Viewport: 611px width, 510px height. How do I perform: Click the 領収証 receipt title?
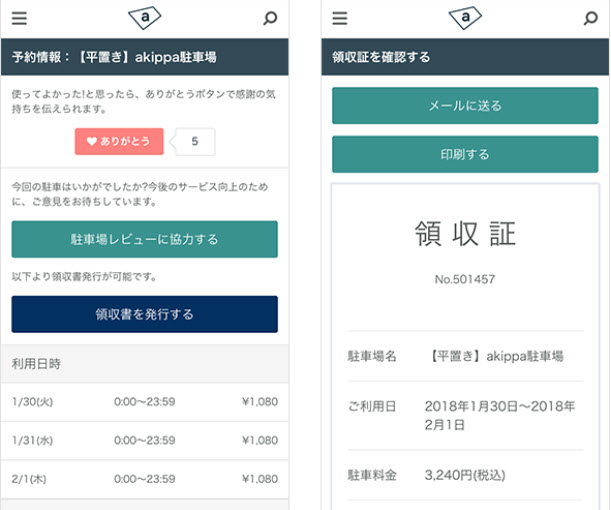click(465, 233)
